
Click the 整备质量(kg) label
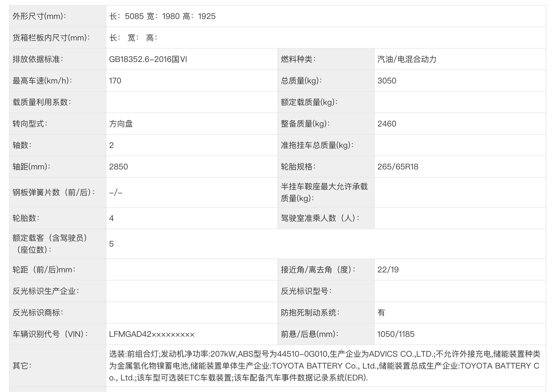[305, 124]
